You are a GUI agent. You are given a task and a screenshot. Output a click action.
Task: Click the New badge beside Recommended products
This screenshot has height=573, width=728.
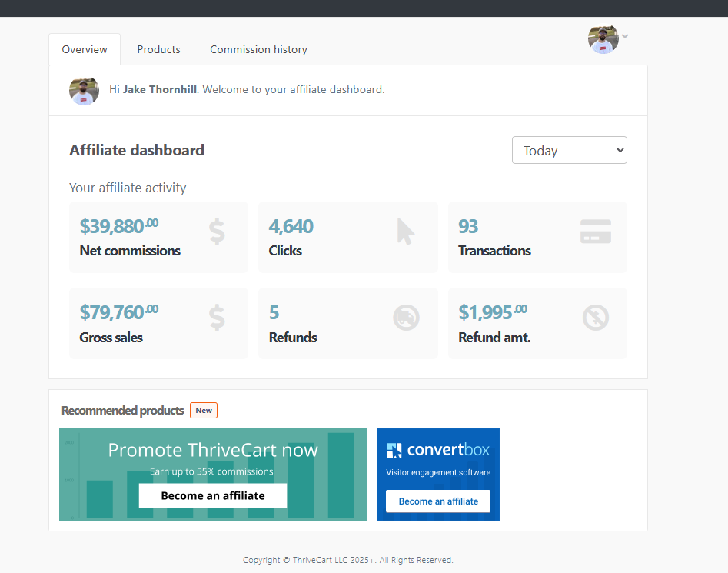tap(204, 411)
